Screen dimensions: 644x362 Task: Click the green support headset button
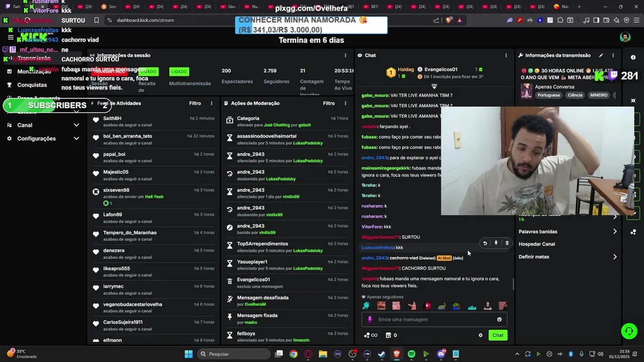pos(629,331)
